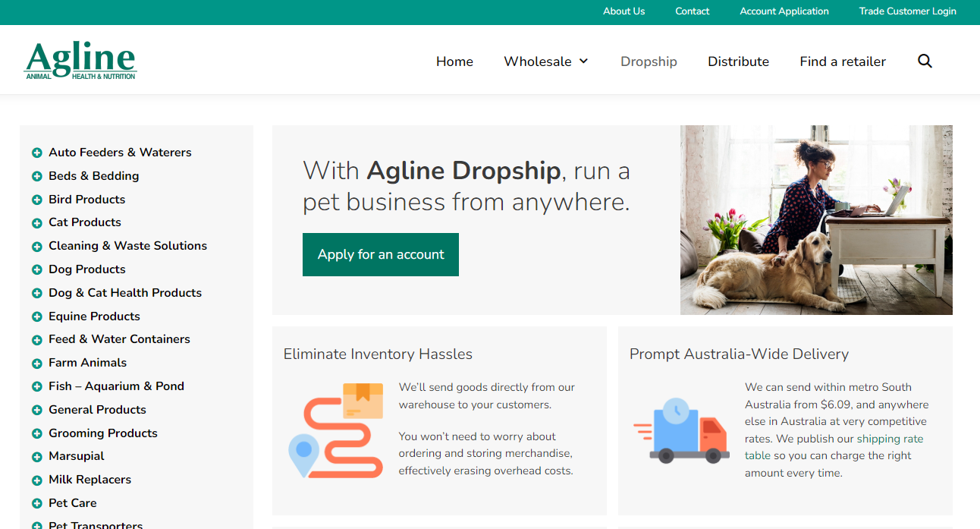
Task: Open the Fish – Aquarium & Pond category
Action: coord(116,386)
